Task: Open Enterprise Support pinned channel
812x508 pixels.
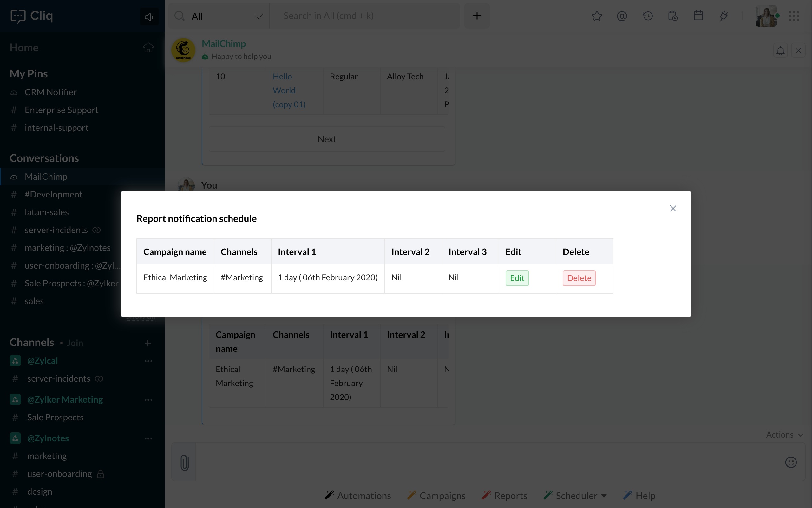Action: (x=62, y=110)
